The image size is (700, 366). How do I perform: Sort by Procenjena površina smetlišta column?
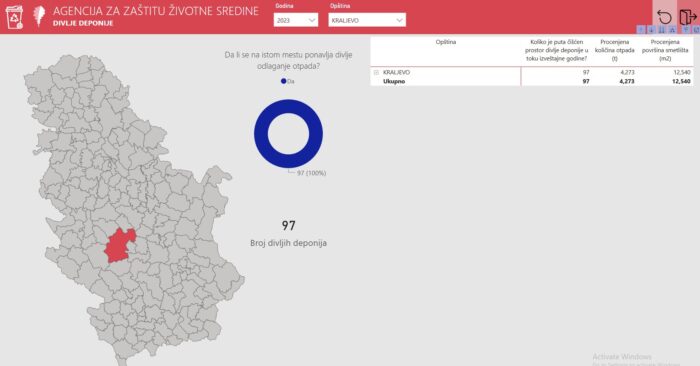tap(665, 50)
